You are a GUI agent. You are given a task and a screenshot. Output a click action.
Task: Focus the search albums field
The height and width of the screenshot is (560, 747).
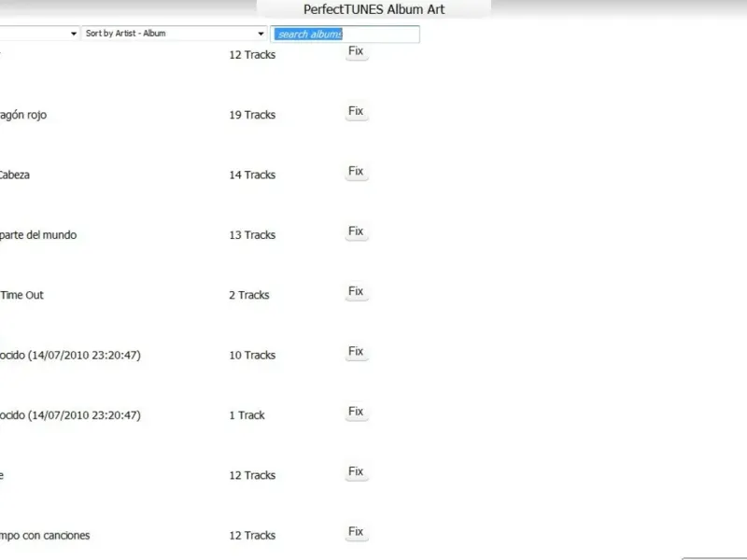[345, 35]
